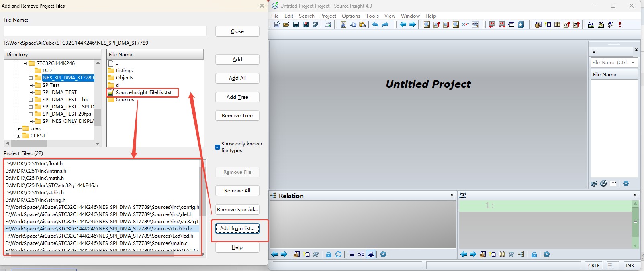Click the Relation panel refresh icon
Image resolution: width=644 pixels, height=271 pixels.
338,254
